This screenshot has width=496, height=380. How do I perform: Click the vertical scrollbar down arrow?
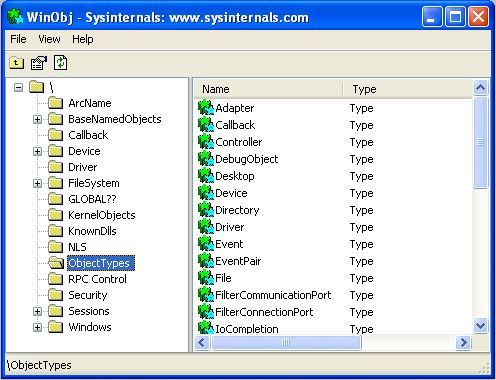tap(480, 325)
